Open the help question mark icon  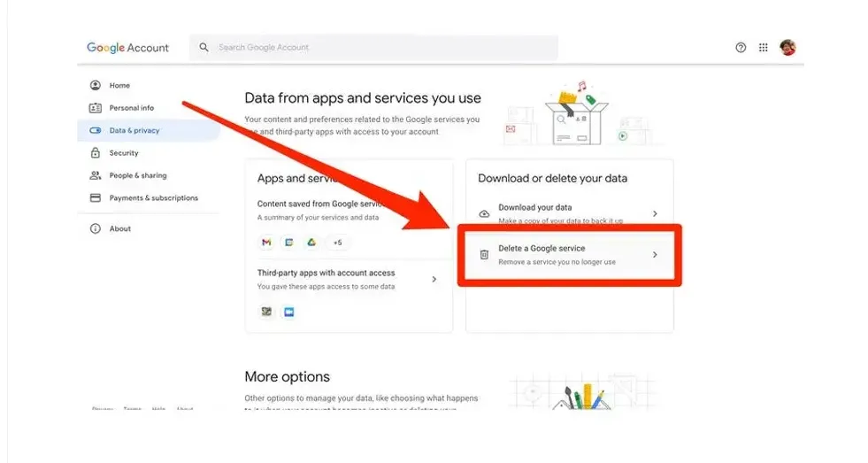pos(741,48)
